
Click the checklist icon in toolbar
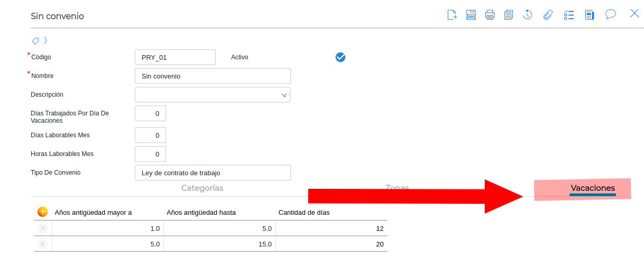(569, 15)
